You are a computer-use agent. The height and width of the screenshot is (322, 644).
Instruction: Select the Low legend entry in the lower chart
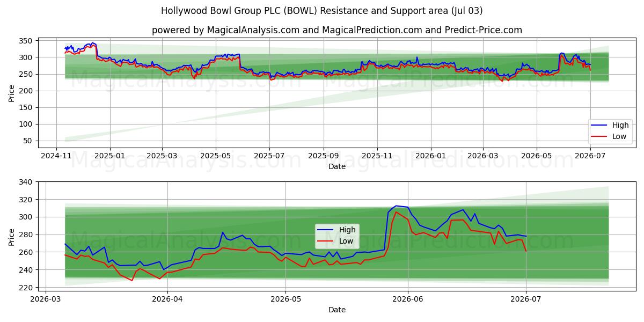[x=336, y=241]
